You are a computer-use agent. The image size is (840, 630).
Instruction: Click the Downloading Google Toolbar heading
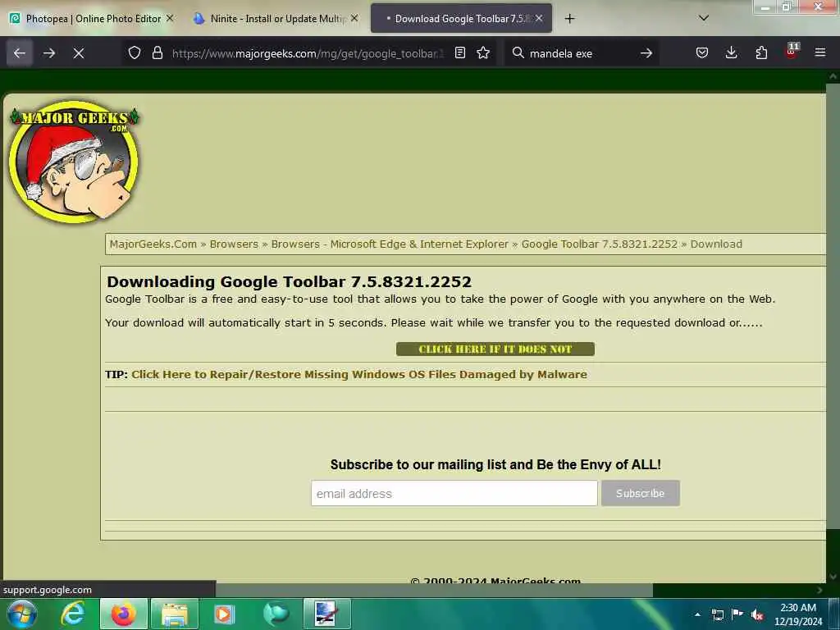pos(290,282)
